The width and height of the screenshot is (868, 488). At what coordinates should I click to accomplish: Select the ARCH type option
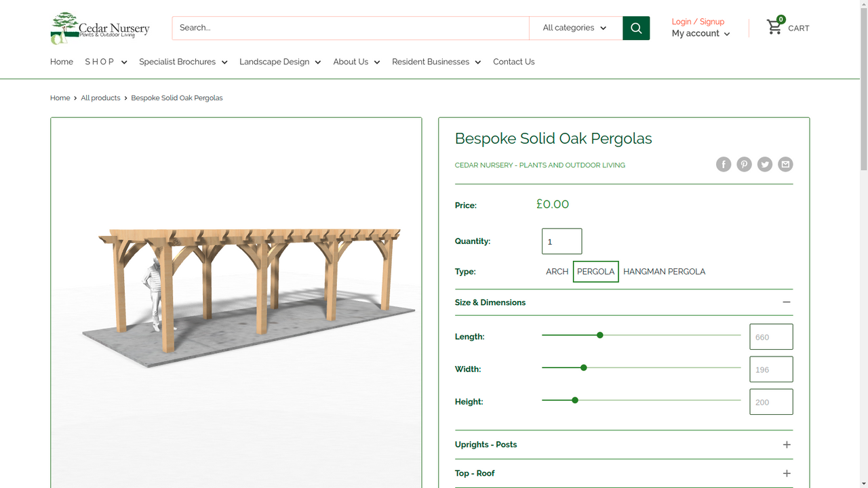coord(557,271)
